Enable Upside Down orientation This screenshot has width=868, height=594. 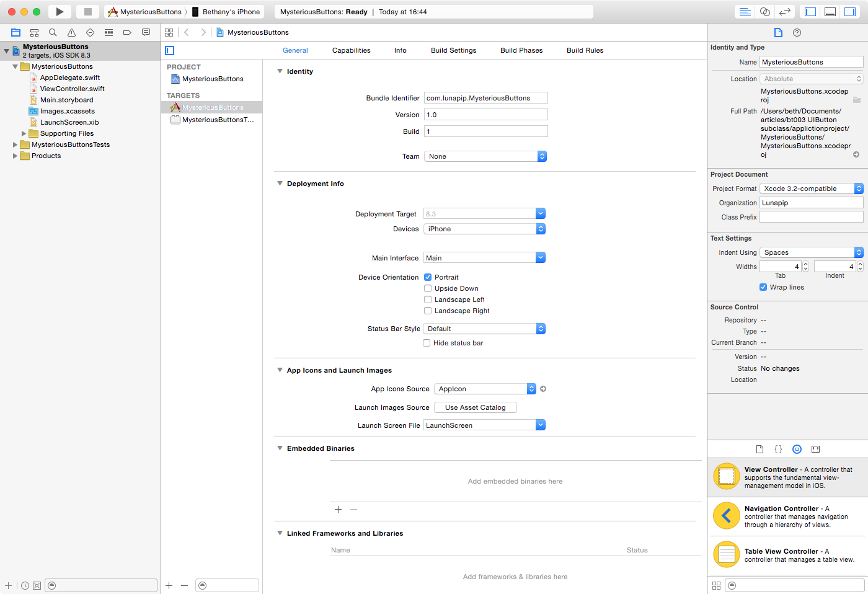428,288
